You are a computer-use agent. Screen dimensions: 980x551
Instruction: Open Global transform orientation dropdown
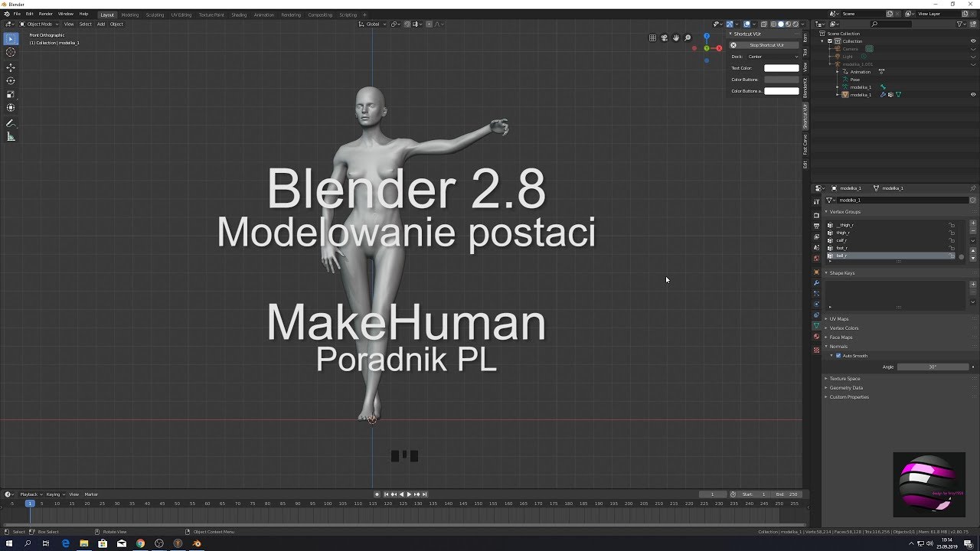372,24
